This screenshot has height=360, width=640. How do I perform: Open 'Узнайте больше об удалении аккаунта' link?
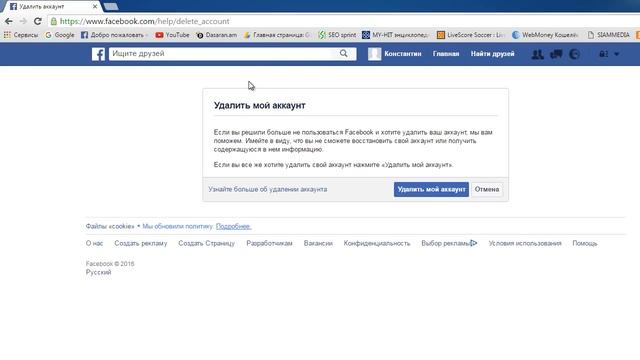click(268, 189)
